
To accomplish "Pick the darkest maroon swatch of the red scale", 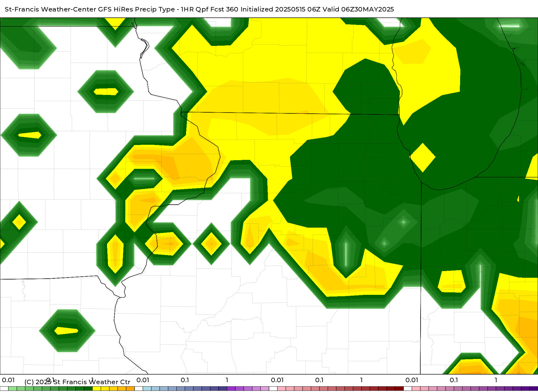I will [399, 389].
